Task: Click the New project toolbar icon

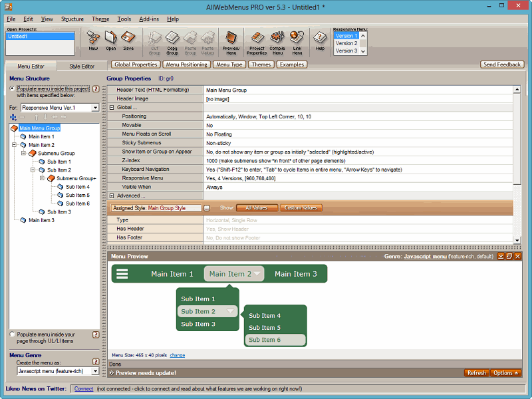Action: click(x=93, y=39)
